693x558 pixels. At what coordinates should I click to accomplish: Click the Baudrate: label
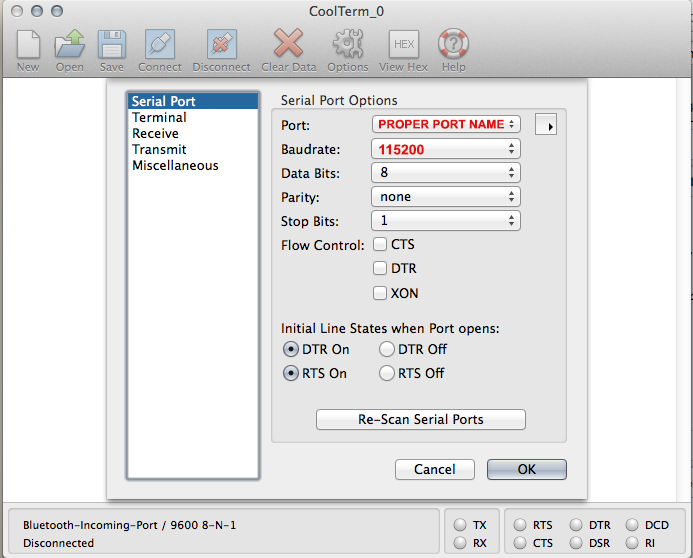(x=311, y=149)
